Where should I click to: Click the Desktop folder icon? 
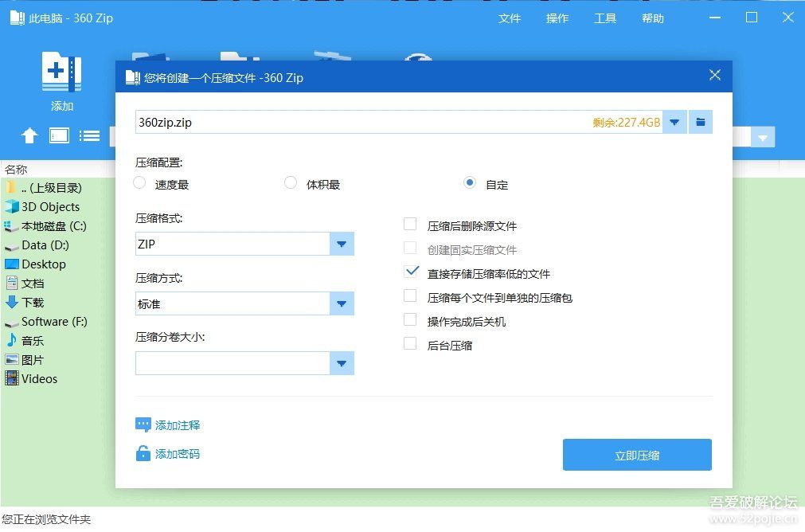coord(11,264)
